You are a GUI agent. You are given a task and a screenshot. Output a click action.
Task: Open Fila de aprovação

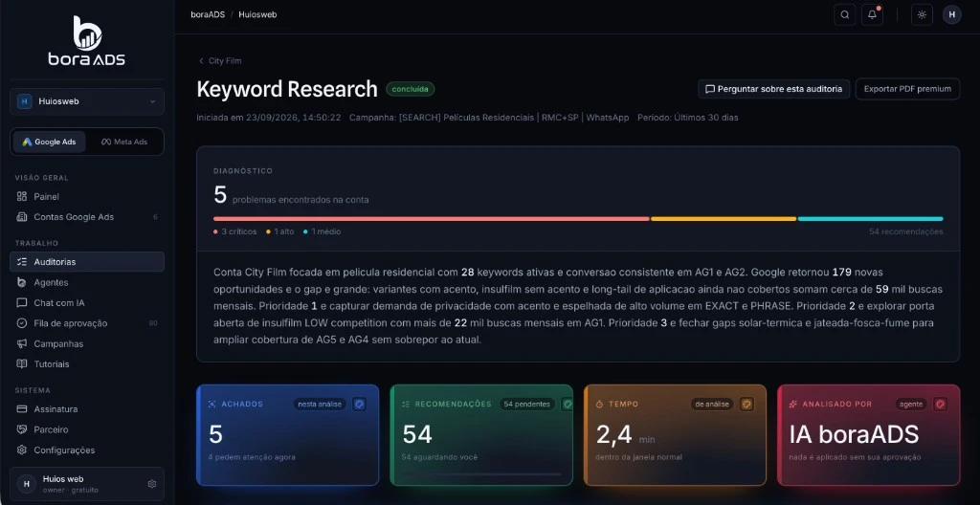(x=87, y=323)
